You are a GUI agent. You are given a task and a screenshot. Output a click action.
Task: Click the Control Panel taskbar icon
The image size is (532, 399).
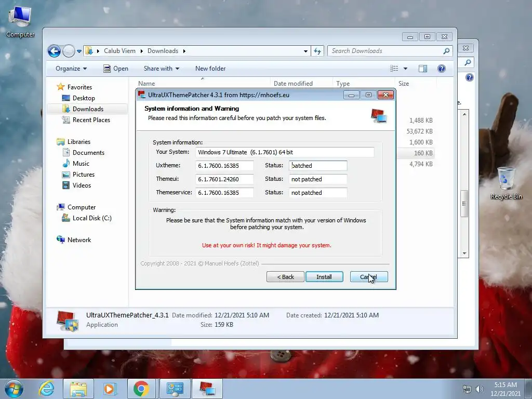point(175,389)
